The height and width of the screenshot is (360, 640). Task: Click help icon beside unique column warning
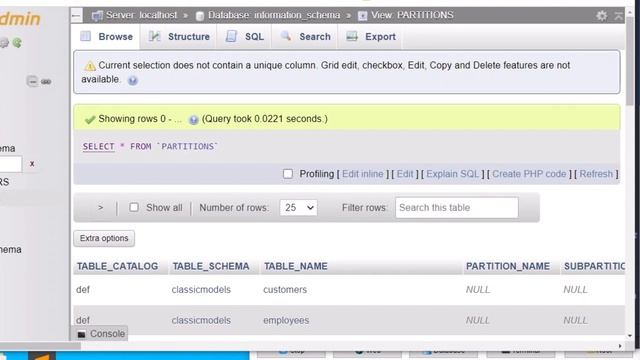[x=133, y=80]
